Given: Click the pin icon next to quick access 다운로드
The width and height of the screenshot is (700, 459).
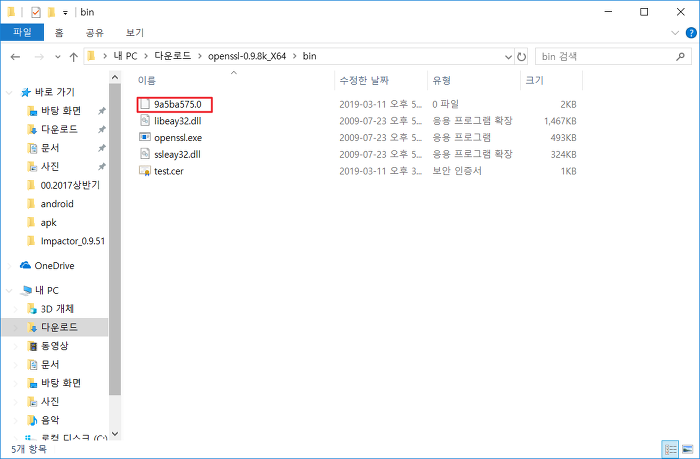Looking at the screenshot, I should click(102, 129).
